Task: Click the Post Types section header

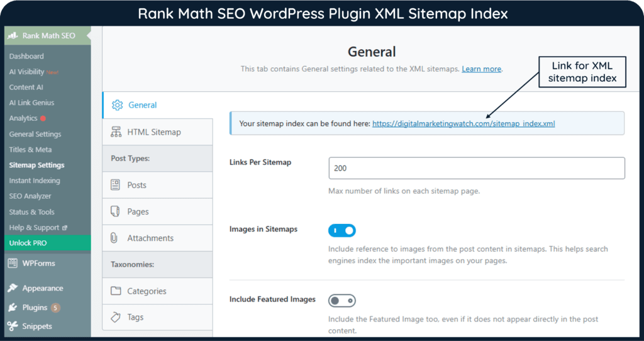Action: click(x=158, y=159)
